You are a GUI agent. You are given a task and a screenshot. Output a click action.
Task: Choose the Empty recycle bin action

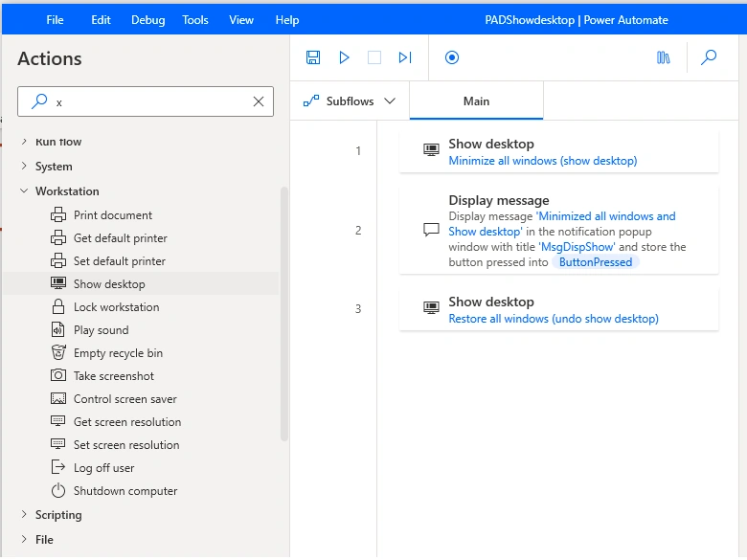tap(118, 353)
